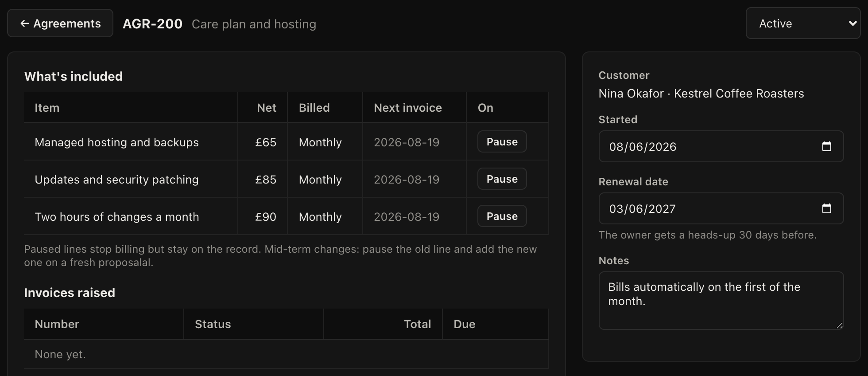The height and width of the screenshot is (376, 868).
Task: Click the 'What's included' heading
Action: [x=74, y=76]
